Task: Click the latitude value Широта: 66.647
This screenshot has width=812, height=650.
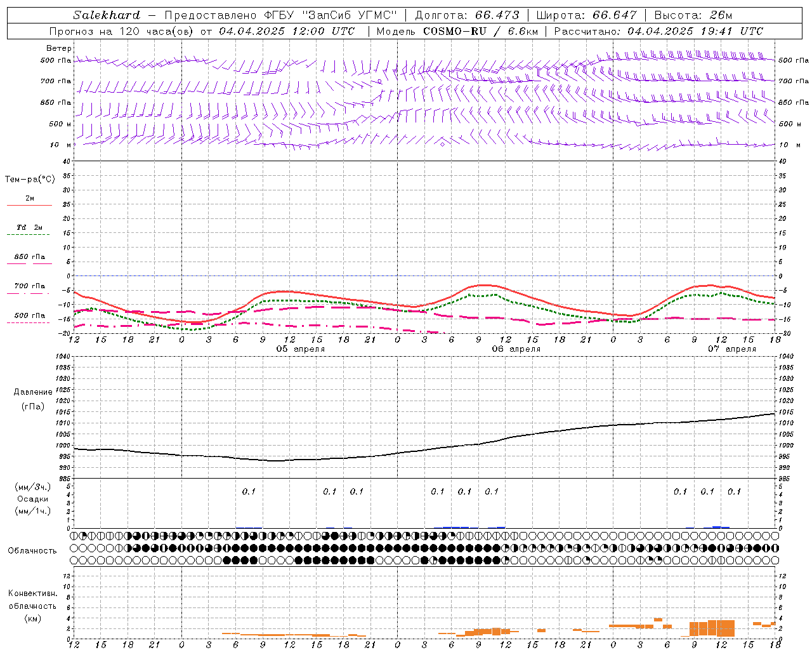Action: 586,15
